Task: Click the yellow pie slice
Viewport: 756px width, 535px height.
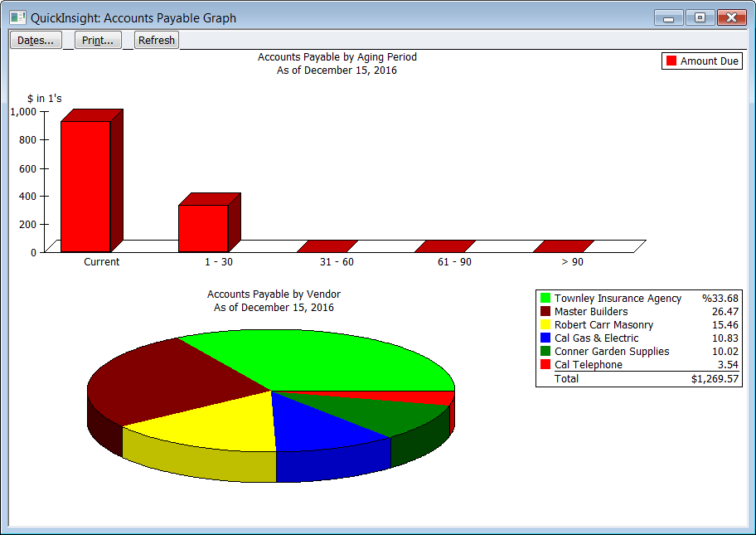Action: 216,427
